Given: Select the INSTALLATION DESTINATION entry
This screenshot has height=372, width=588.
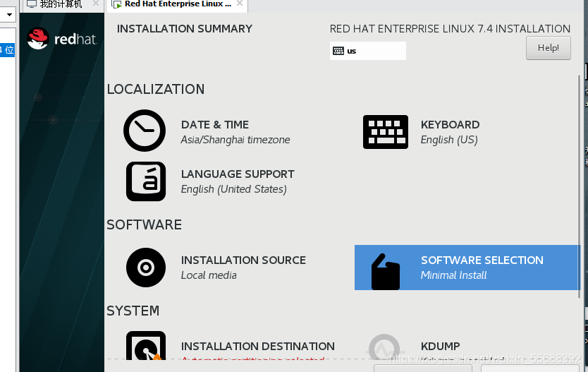Looking at the screenshot, I should (x=258, y=346).
